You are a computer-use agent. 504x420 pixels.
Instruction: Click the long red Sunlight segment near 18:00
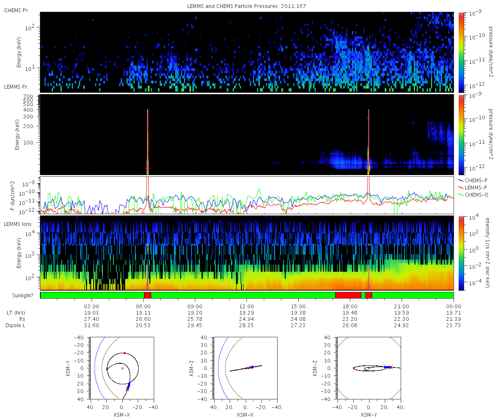(348, 295)
